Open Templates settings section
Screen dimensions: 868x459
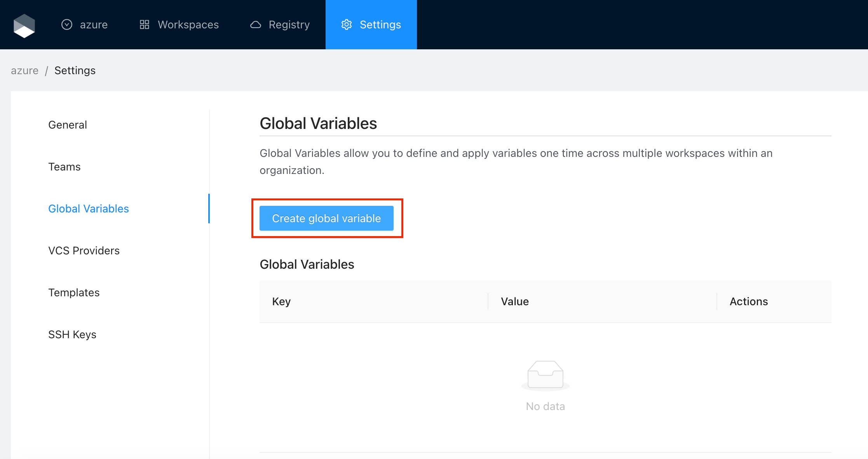click(x=74, y=292)
